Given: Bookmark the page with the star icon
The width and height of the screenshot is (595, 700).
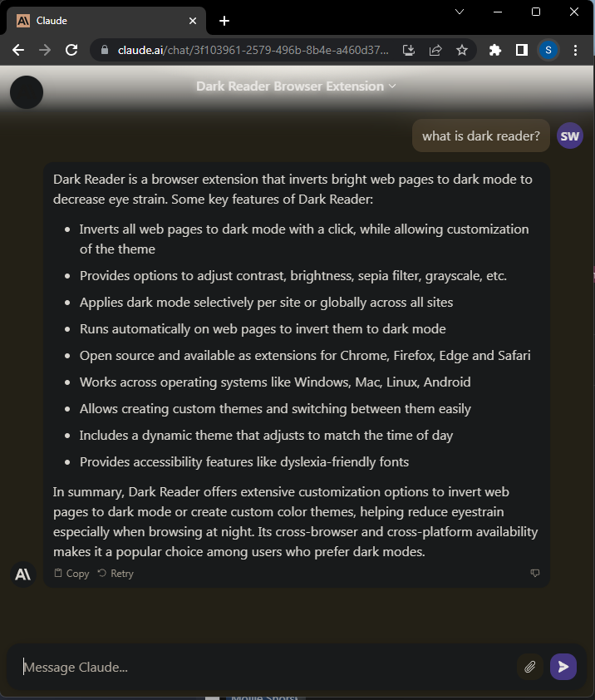Looking at the screenshot, I should click(462, 50).
